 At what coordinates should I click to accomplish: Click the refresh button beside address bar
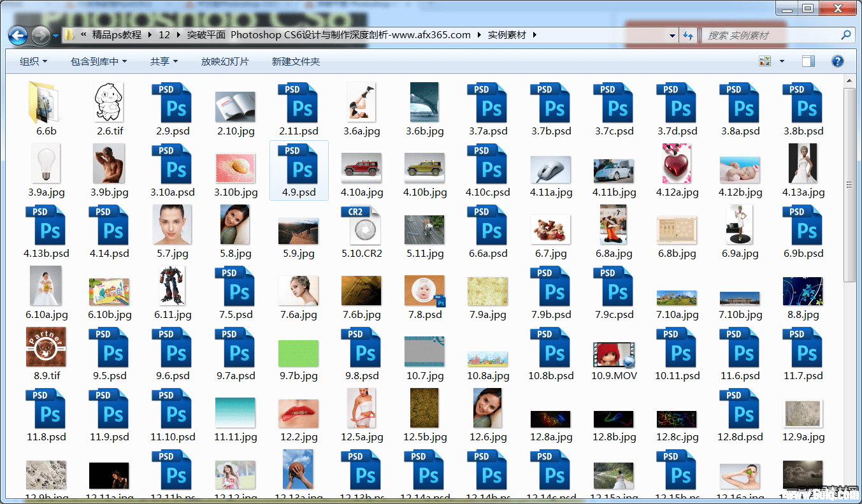pyautogui.click(x=688, y=35)
